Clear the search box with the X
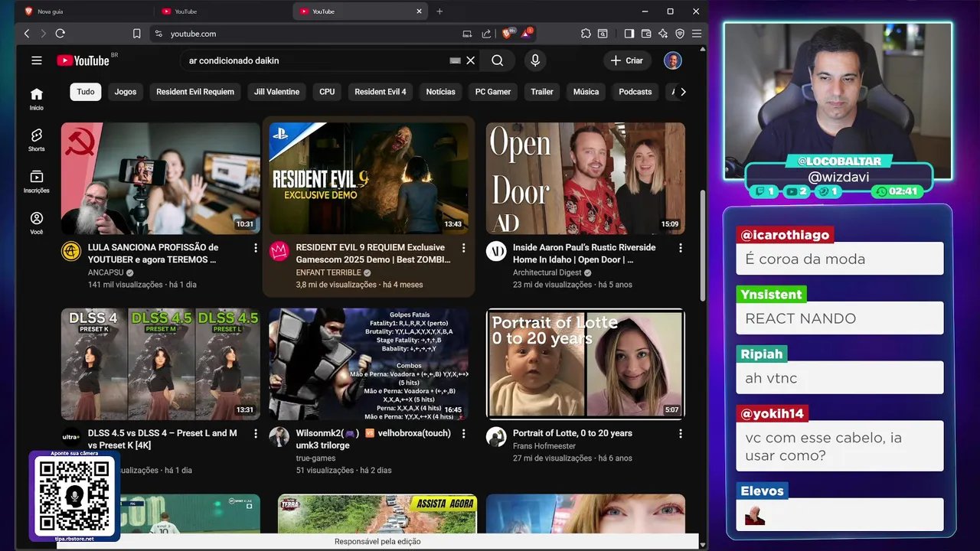 click(471, 60)
